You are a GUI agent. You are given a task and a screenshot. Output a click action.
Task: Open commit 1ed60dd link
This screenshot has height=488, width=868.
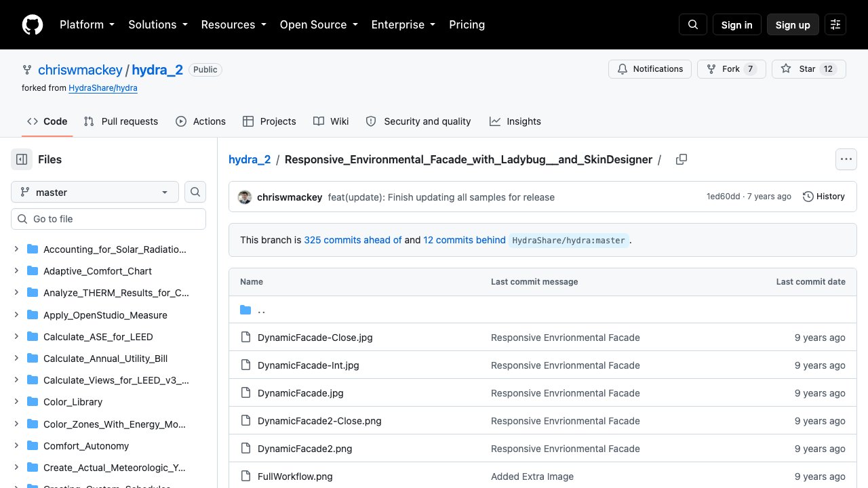(x=723, y=197)
